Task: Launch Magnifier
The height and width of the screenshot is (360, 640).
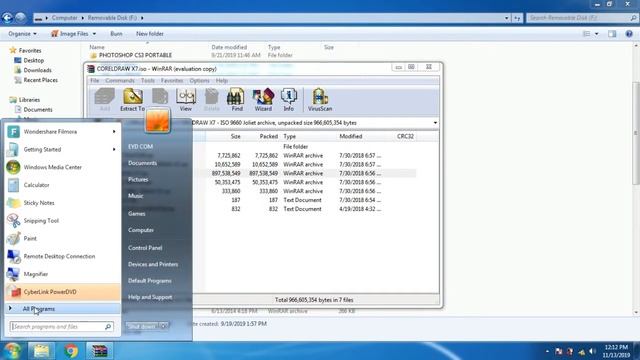Action: (62, 274)
